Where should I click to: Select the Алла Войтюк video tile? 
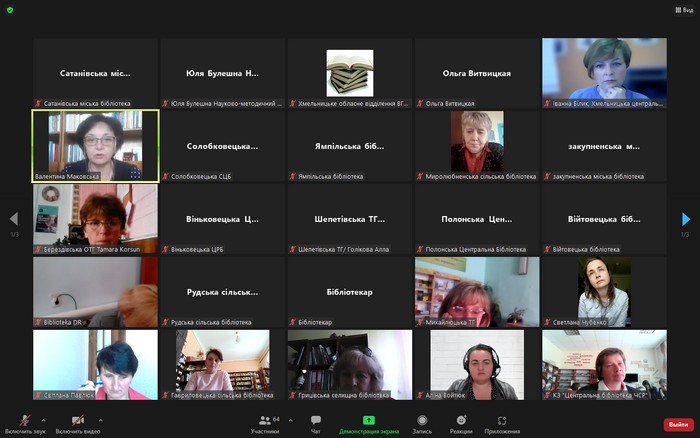(477, 365)
